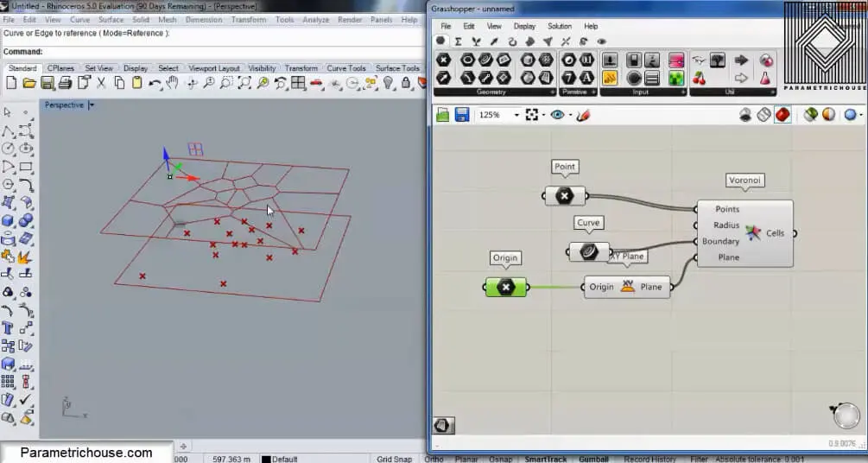The width and height of the screenshot is (868, 463).
Task: Toggle the red shaded preview mode icon
Action: click(x=782, y=115)
